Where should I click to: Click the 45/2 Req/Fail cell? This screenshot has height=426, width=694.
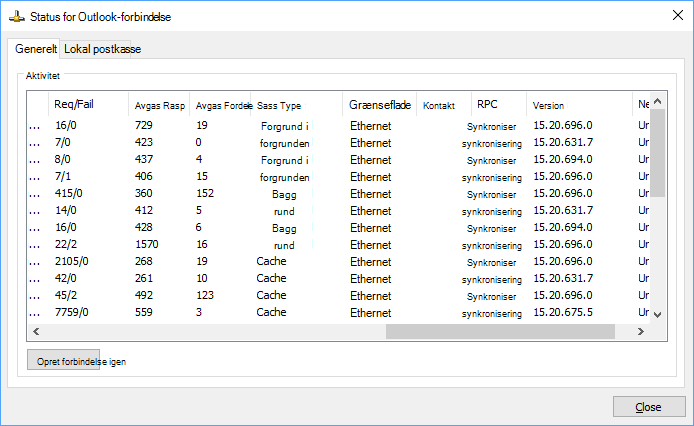pyautogui.click(x=66, y=295)
